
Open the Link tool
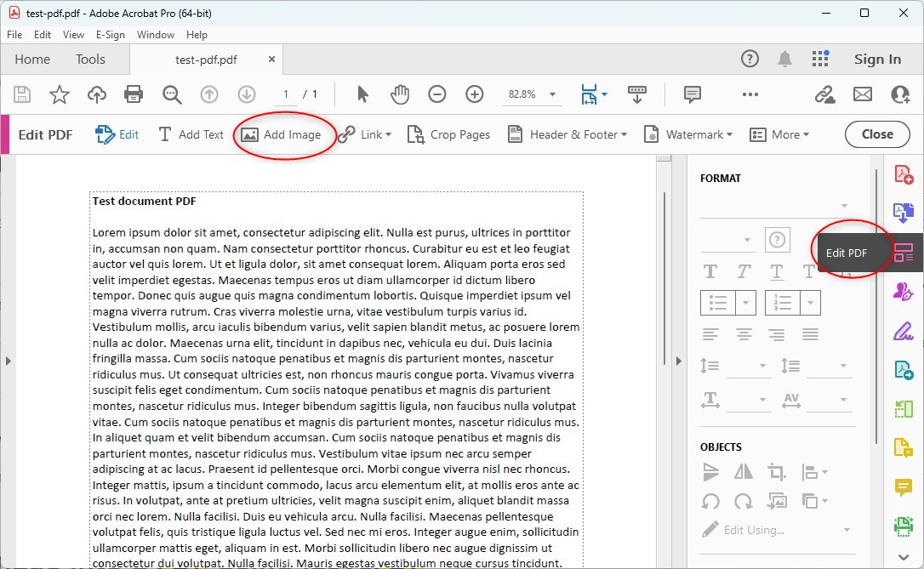365,134
